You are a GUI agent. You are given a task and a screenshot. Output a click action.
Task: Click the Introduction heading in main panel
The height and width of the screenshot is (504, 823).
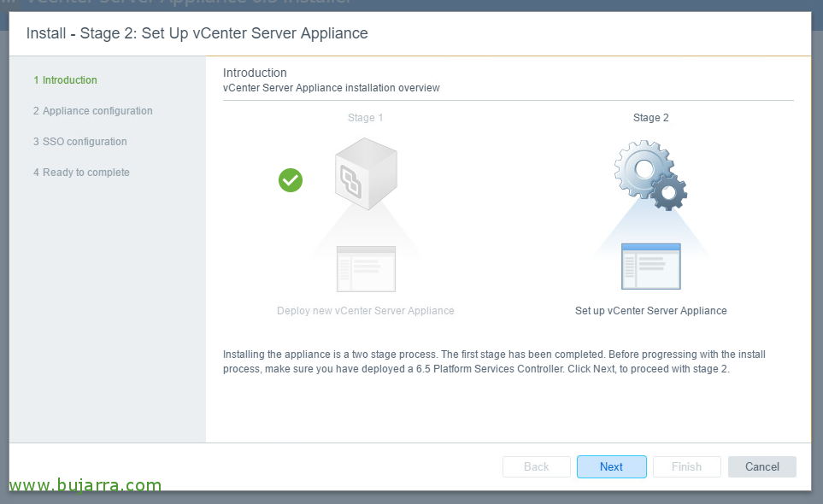click(x=255, y=73)
